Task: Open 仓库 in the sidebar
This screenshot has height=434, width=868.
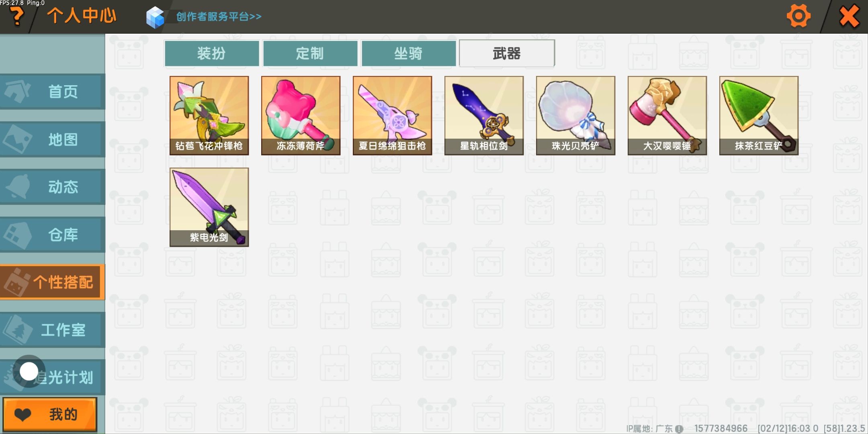Action: tap(52, 234)
